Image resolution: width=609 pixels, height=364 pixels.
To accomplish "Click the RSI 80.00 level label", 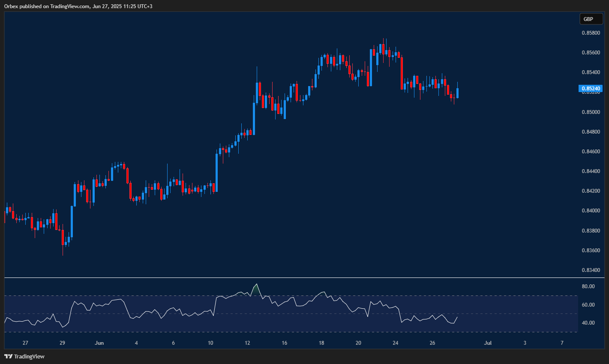I will coord(587,286).
